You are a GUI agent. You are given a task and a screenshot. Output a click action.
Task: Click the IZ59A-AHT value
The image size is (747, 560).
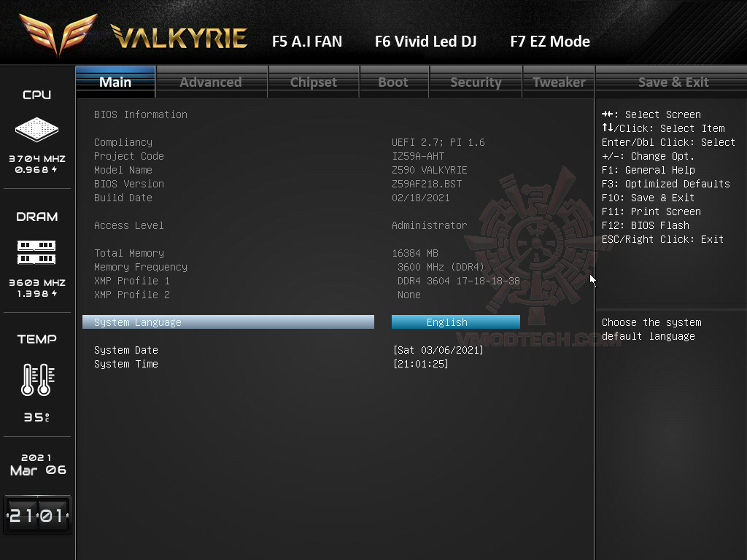click(x=418, y=156)
